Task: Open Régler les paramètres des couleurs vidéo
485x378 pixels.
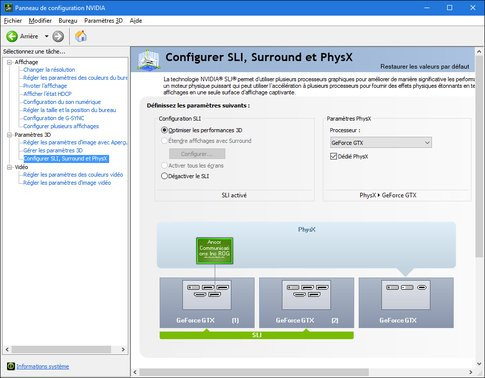Action: 73,175
